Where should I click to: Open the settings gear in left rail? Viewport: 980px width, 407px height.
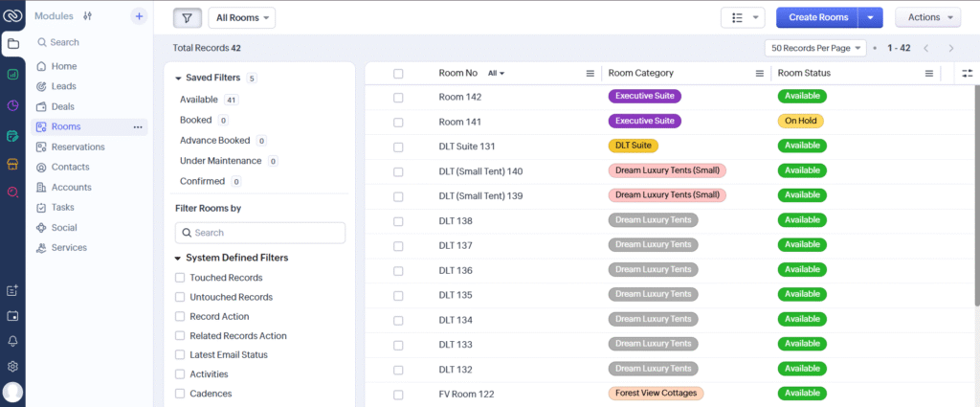12,366
